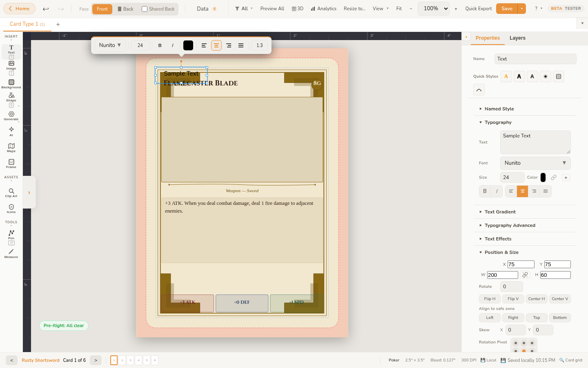Select the Measure tool
This screenshot has width=588, height=368.
pyautogui.click(x=11, y=254)
